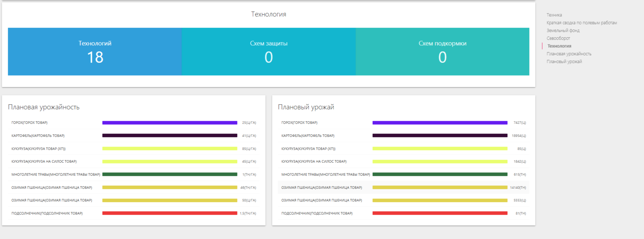Select the highlighted Озимая пшеница 14140 тн row
This screenshot has width=644, height=239.
click(x=403, y=187)
